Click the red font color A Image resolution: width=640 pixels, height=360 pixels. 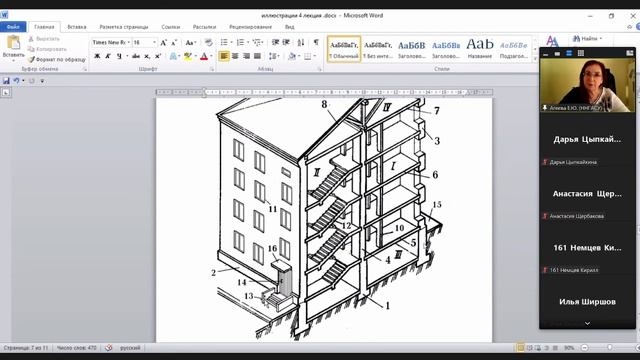pyautogui.click(x=204, y=56)
